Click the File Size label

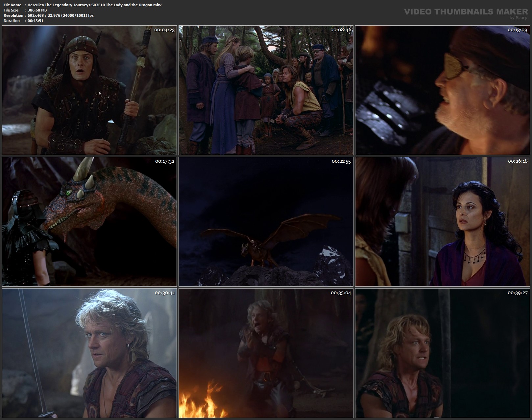[x=11, y=10]
